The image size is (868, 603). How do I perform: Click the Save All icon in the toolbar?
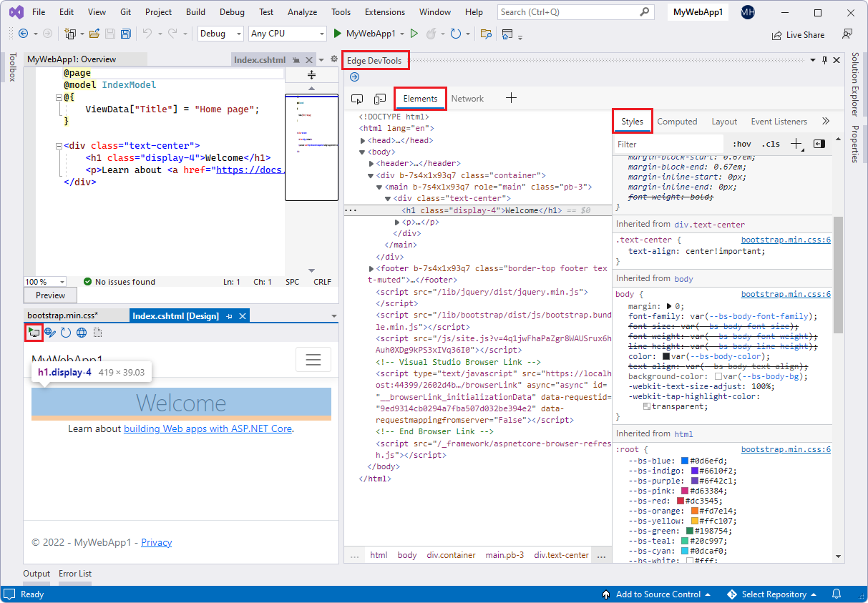(x=126, y=33)
